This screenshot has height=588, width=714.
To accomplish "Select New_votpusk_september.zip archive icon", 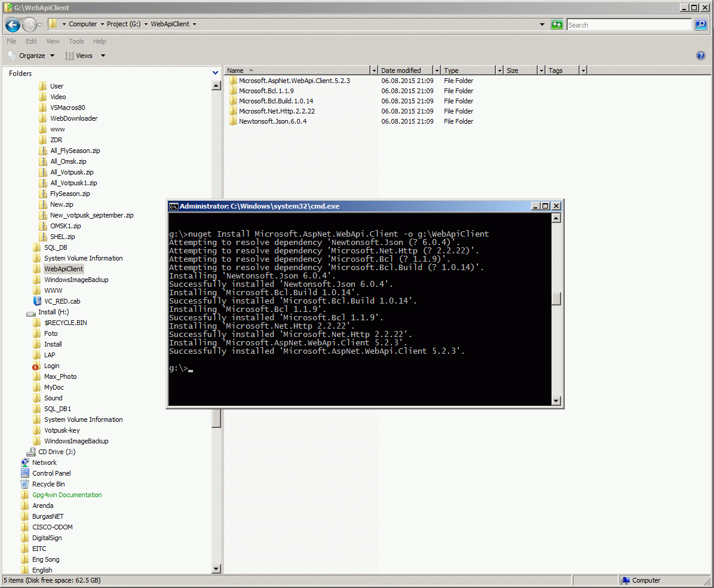I will coord(43,215).
